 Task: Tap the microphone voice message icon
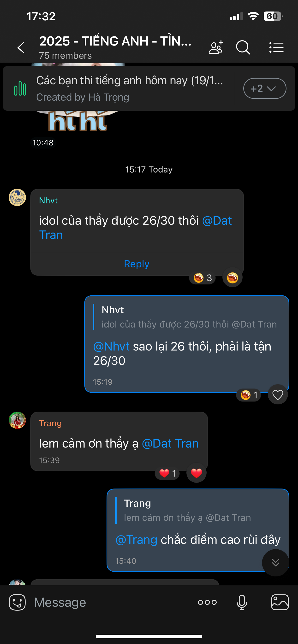tap(242, 602)
